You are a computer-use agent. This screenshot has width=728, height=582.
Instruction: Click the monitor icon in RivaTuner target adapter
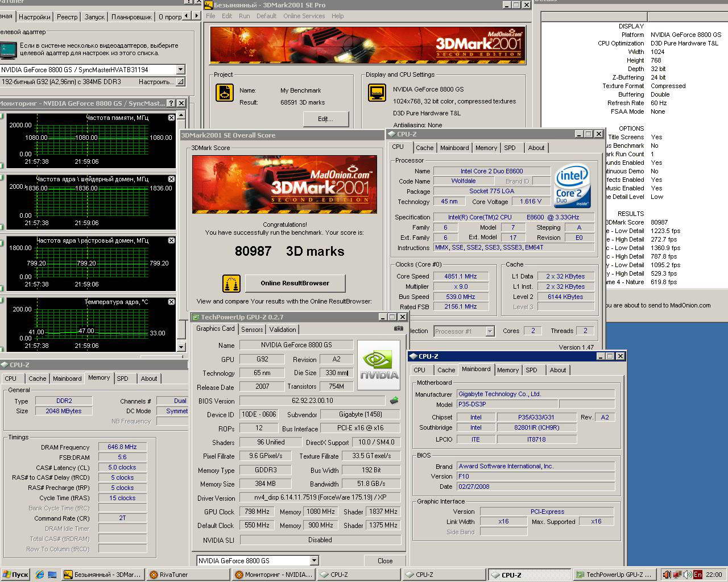(x=8, y=51)
